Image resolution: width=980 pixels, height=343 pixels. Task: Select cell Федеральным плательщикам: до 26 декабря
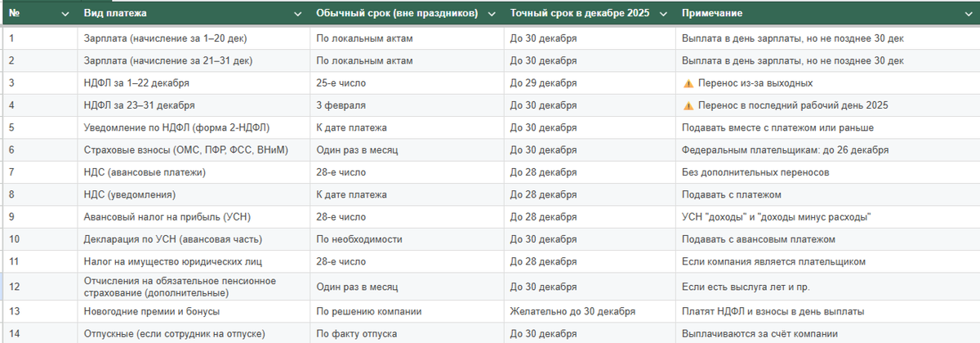point(828,150)
